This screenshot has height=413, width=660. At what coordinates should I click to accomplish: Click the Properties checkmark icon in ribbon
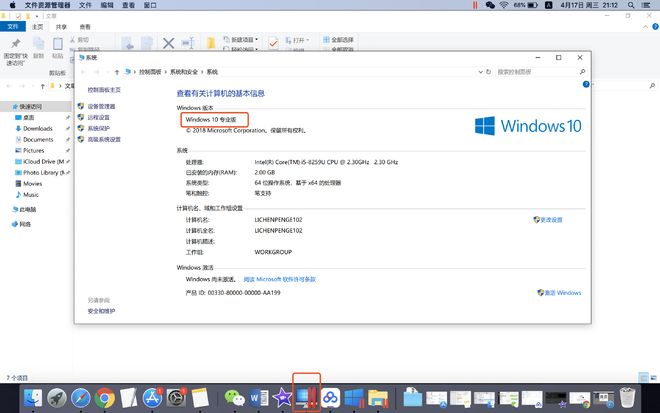(273, 43)
